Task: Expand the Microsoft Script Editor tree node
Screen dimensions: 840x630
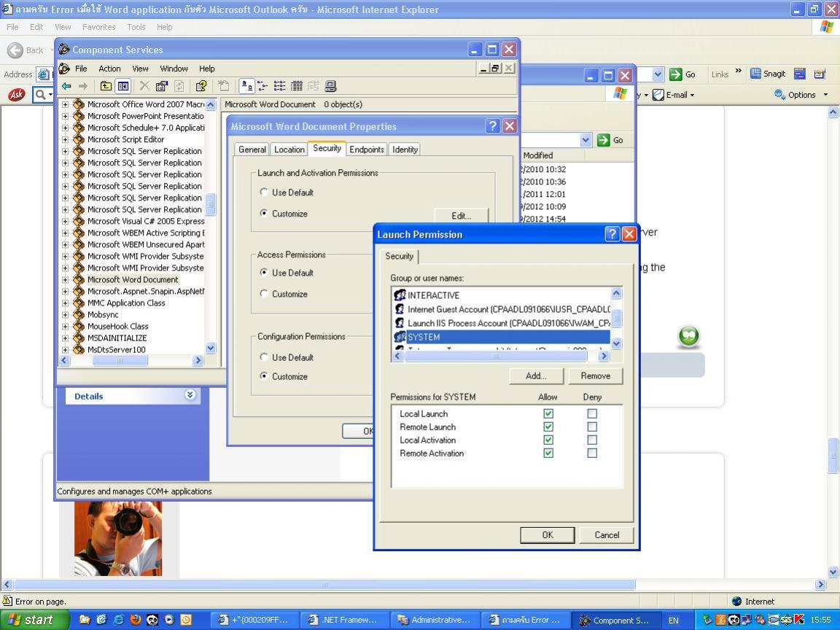Action: coord(65,140)
